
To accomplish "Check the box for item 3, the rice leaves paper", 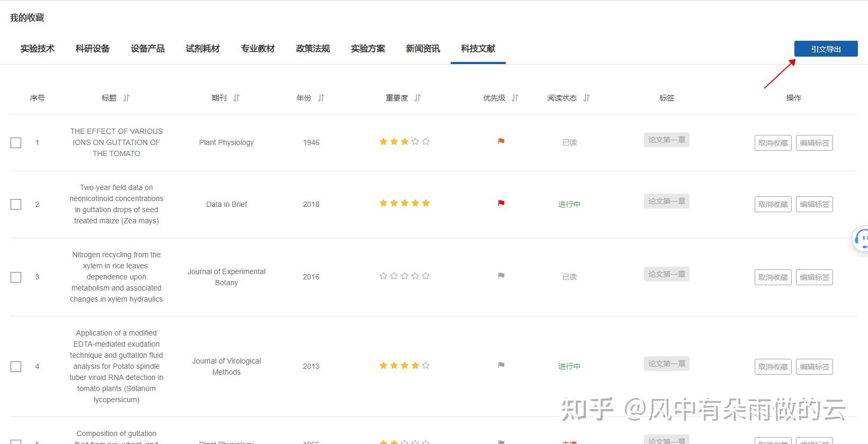I will coord(16,277).
